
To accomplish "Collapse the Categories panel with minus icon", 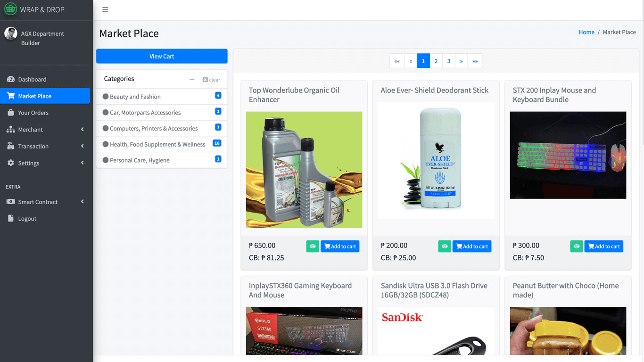I will pyautogui.click(x=192, y=80).
